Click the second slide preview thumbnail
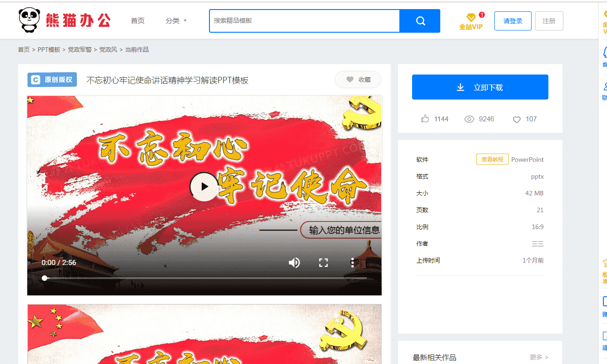The image size is (607, 364). [204, 334]
